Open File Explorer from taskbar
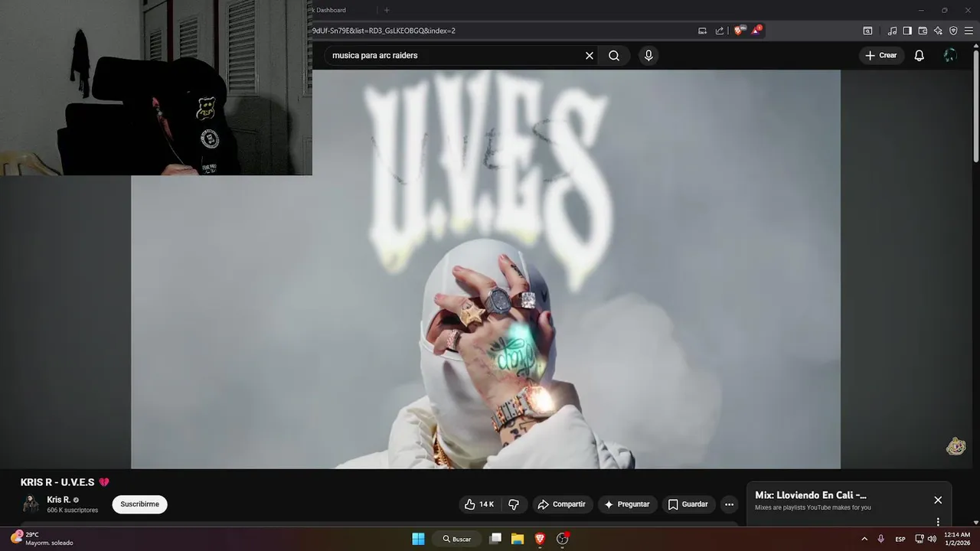 tap(518, 539)
